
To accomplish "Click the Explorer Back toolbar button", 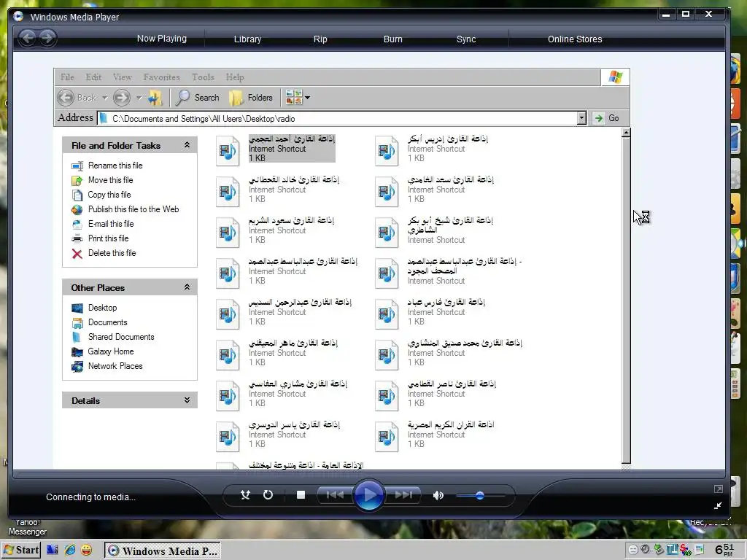I will tap(77, 98).
